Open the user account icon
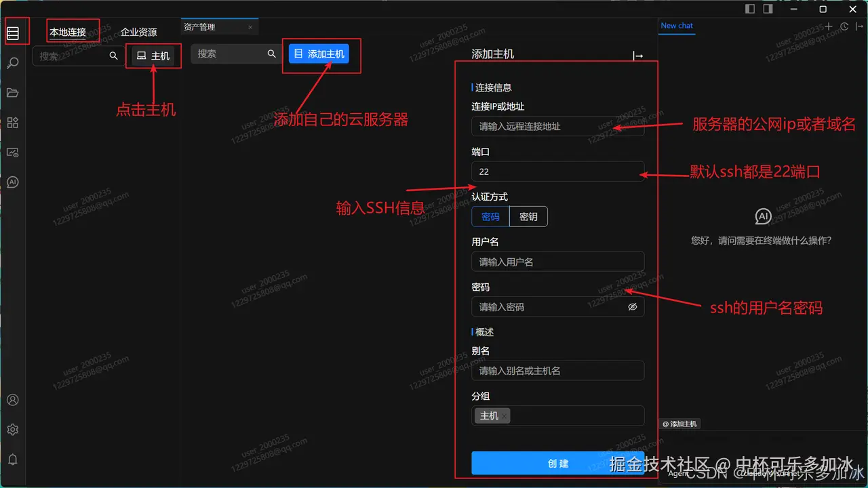Image resolution: width=868 pixels, height=488 pixels. click(x=13, y=399)
